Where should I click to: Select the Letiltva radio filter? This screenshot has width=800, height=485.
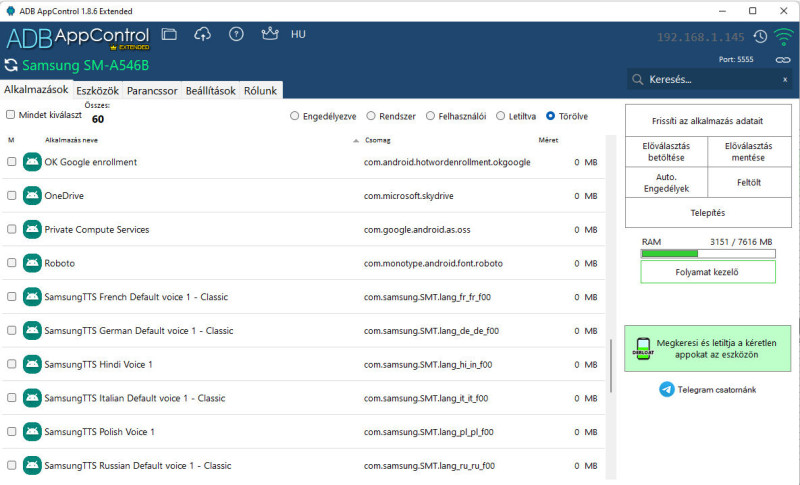click(x=501, y=116)
